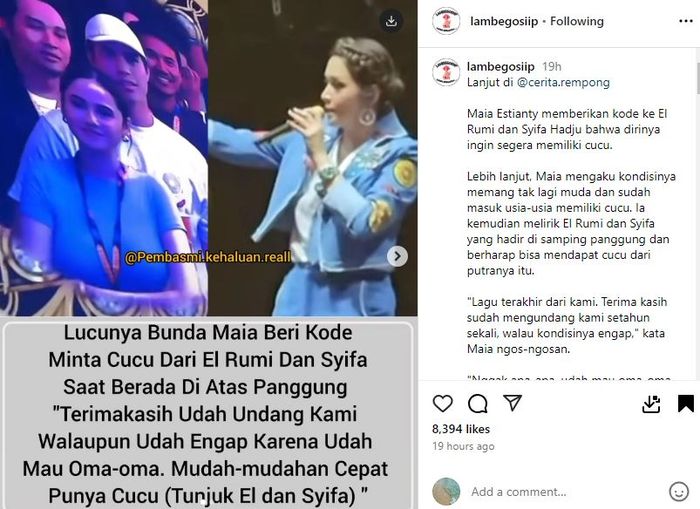Share post using the paper plane icon
Image resolution: width=700 pixels, height=509 pixels.
coord(512,403)
